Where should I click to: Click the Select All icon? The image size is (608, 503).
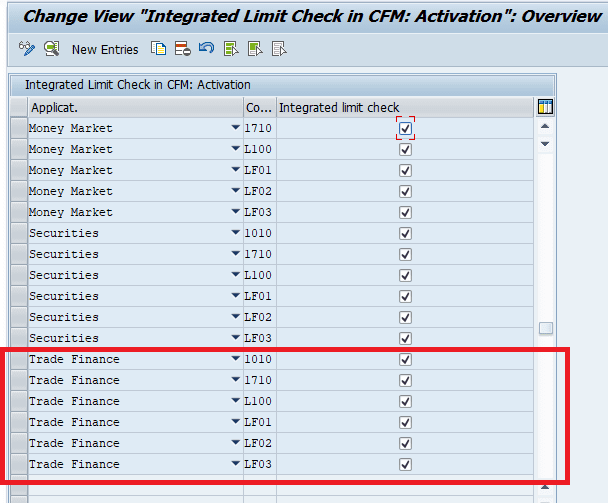pyautogui.click(x=232, y=49)
